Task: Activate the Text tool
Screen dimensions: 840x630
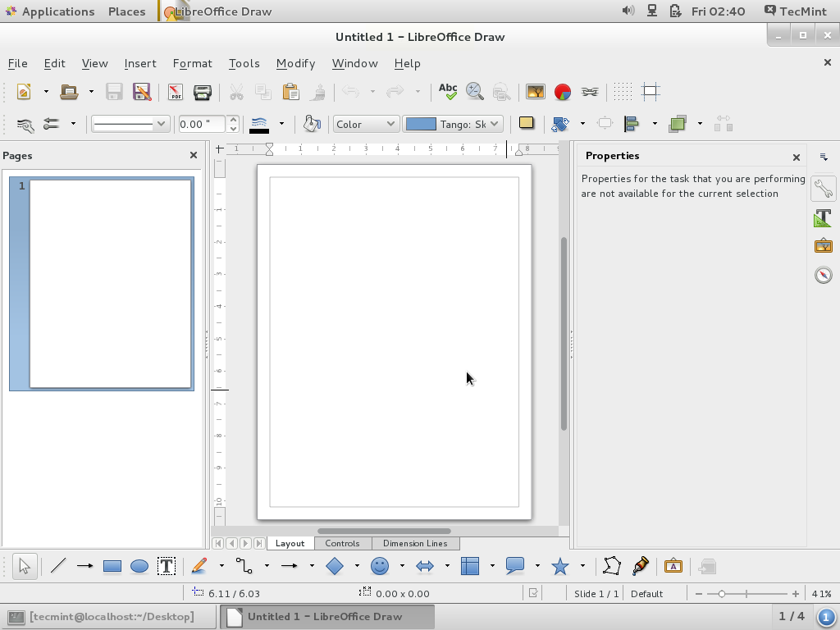Action: pos(167,566)
